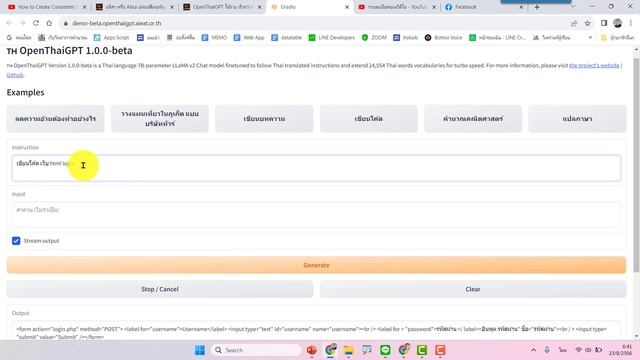Choose the third example button
The image size is (640, 360).
264,119
